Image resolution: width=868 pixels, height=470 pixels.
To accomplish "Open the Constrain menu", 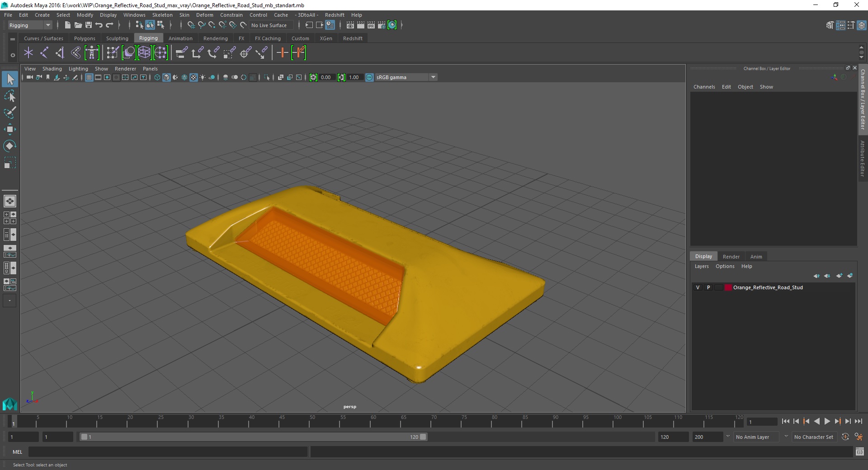I will [231, 15].
